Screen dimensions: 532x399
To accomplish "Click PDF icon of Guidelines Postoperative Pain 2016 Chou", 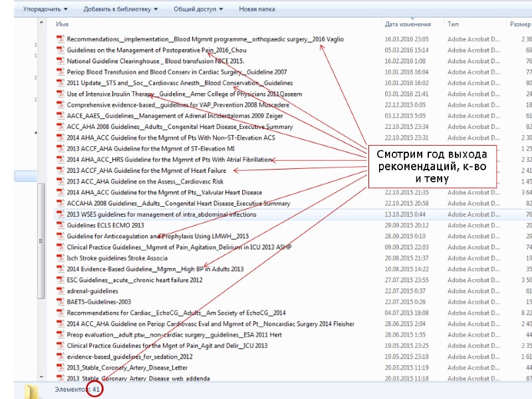I will coord(61,50).
